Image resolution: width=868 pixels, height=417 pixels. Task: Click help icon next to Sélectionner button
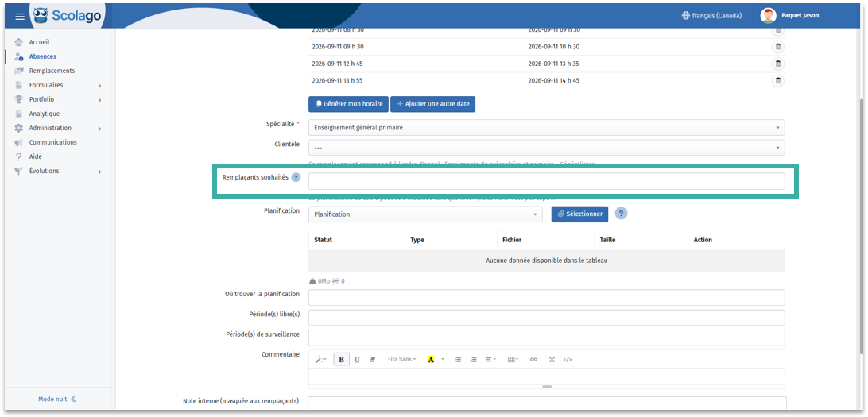point(621,214)
